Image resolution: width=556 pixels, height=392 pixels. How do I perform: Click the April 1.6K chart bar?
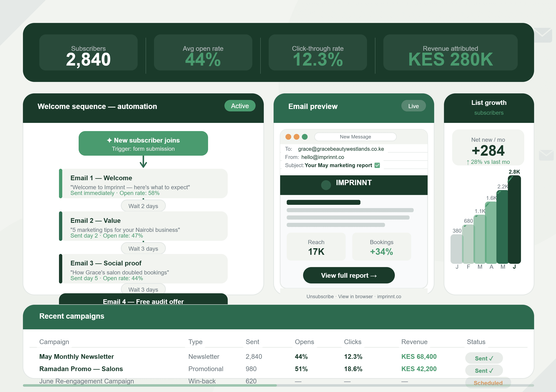[x=491, y=232]
